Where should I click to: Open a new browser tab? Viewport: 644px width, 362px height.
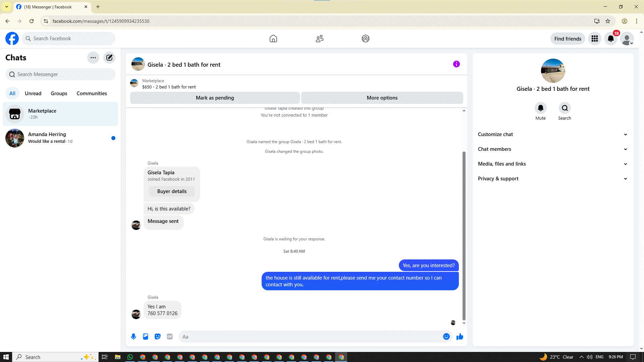(x=98, y=7)
